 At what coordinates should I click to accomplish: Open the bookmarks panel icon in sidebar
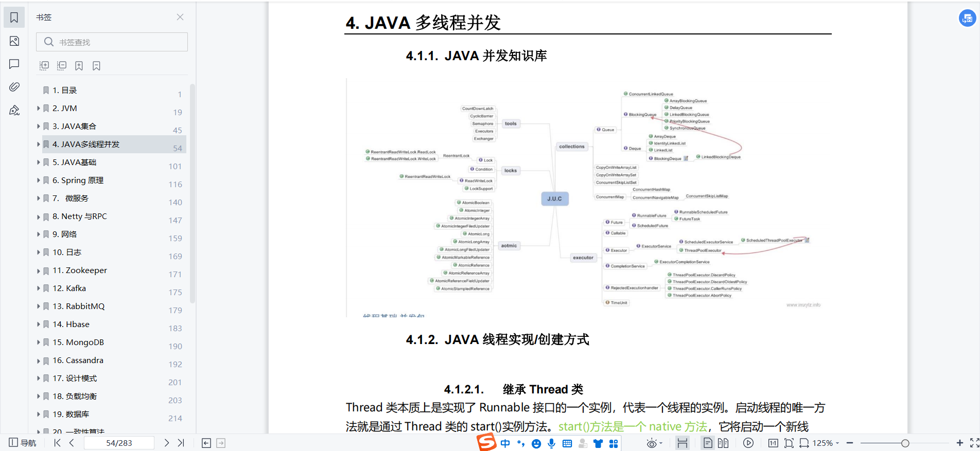pos(14,17)
